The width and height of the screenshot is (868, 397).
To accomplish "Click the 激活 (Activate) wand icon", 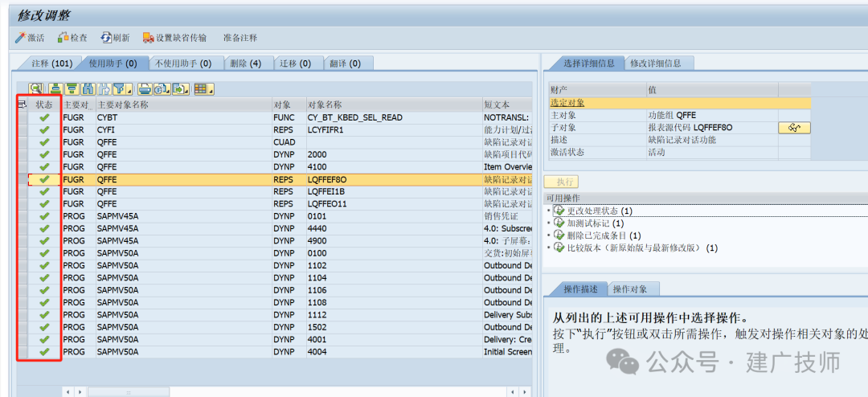I will click(30, 38).
